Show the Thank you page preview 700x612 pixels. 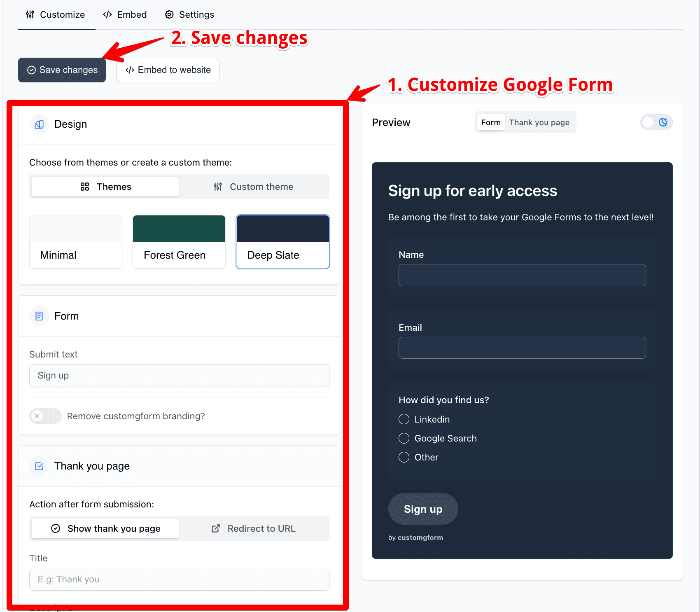[x=539, y=123]
